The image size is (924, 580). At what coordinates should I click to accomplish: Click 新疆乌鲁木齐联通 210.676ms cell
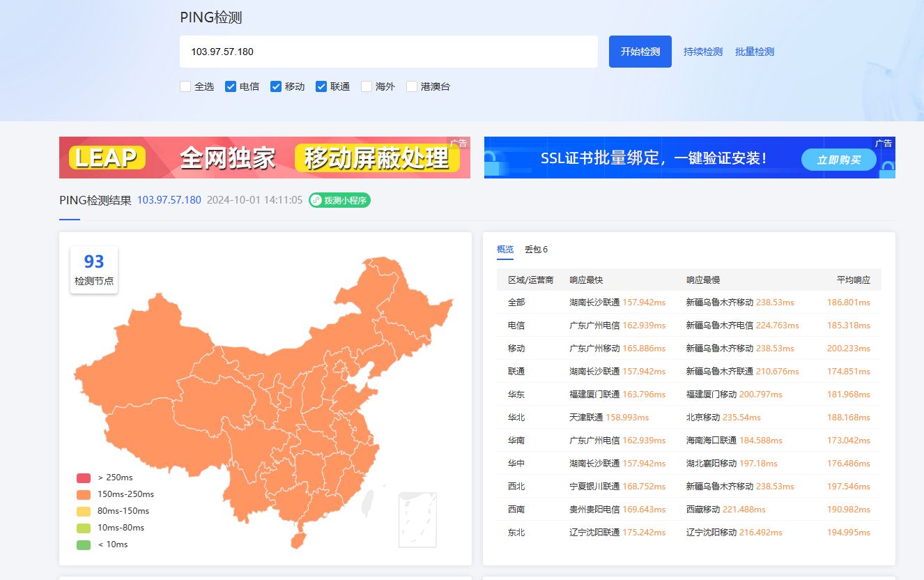[x=743, y=372]
